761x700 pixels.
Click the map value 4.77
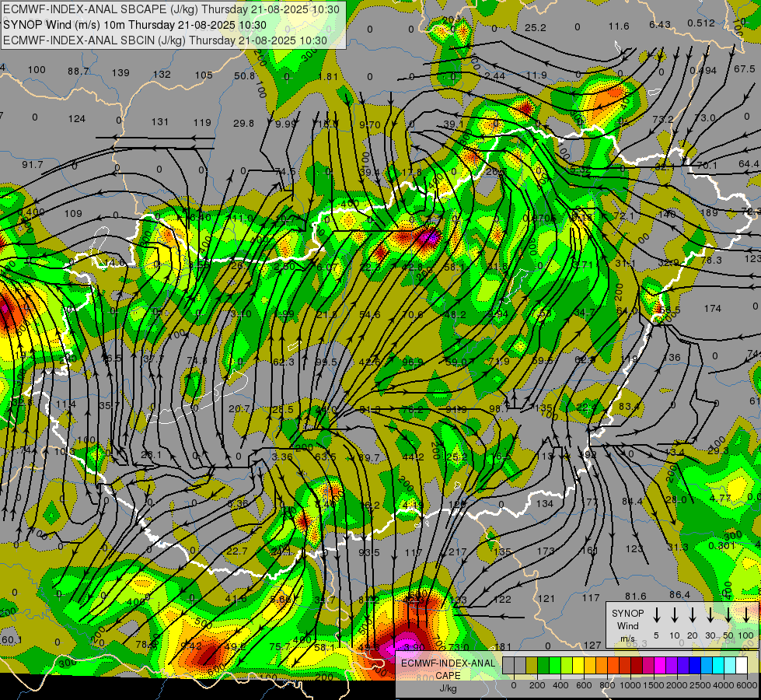click(721, 498)
